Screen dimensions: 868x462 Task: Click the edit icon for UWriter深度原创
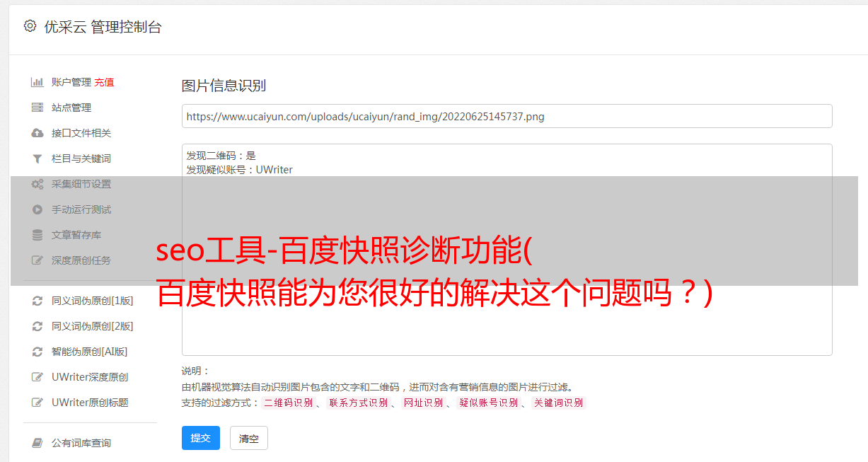37,377
